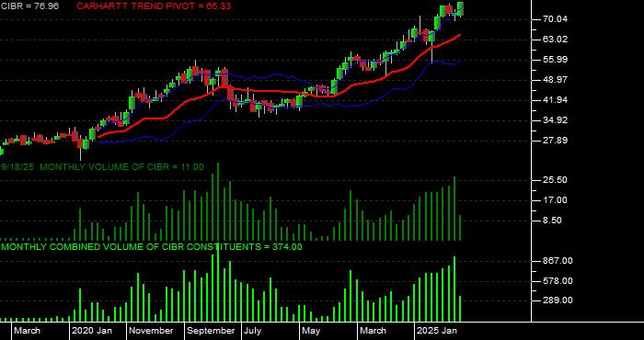Click the 70.04 price axis value
644x340 pixels.
tap(556, 19)
